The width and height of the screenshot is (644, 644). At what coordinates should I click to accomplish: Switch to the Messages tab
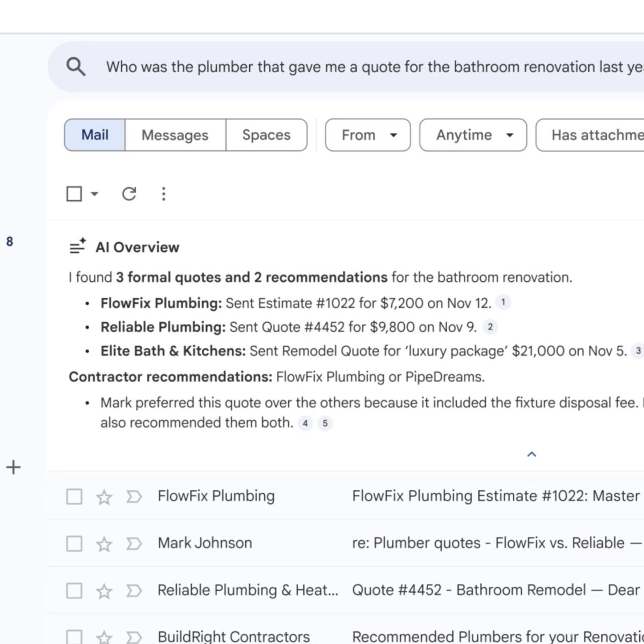(x=175, y=135)
